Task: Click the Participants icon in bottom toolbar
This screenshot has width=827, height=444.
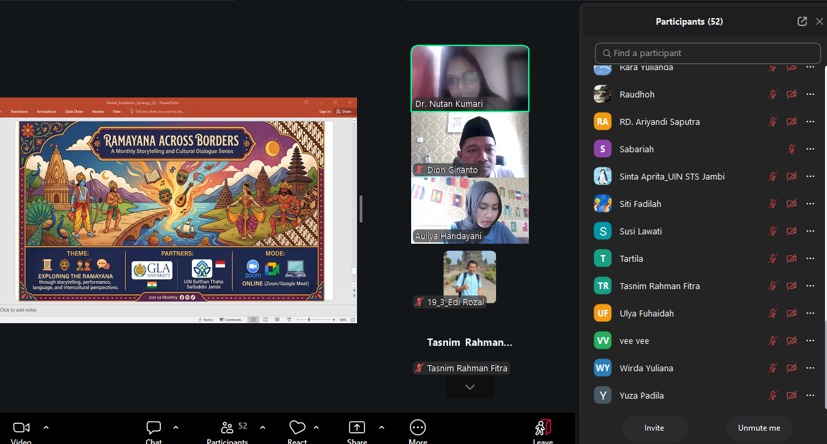Action: [227, 428]
